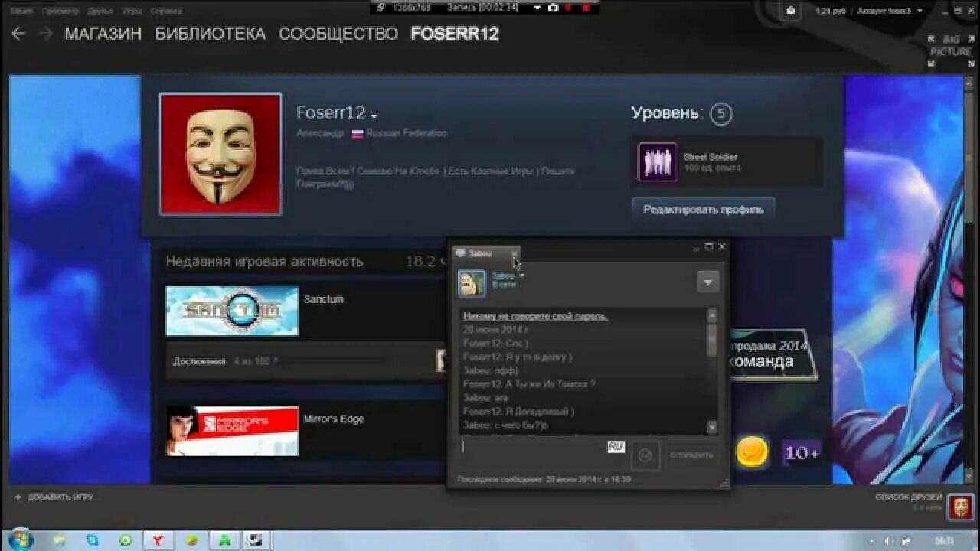980x551 pixels.
Task: Open the emoticon smiley picker
Action: [x=645, y=455]
